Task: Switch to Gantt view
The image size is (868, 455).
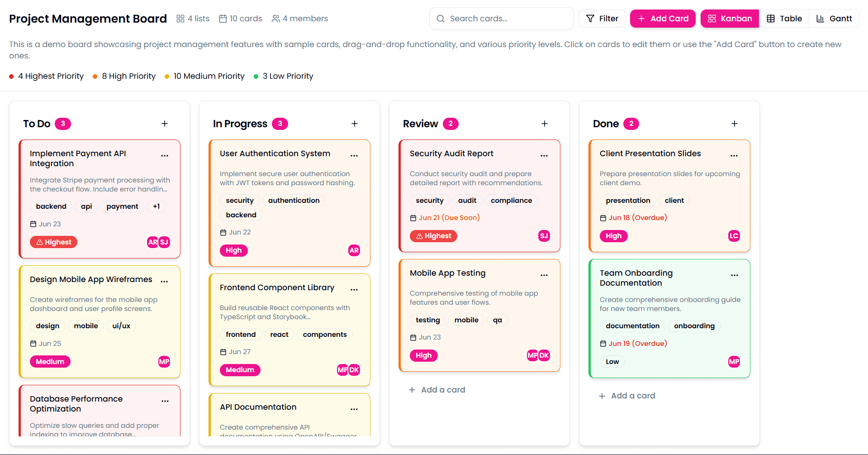Action: pyautogui.click(x=834, y=19)
